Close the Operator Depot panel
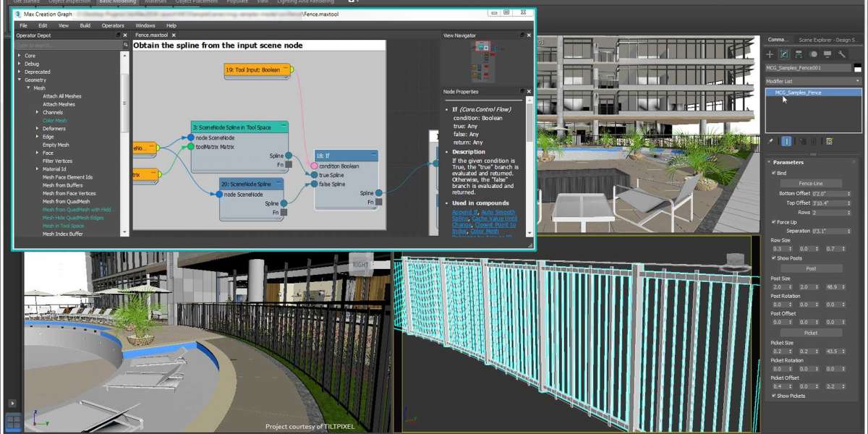Image resolution: width=868 pixels, height=434 pixels. point(126,35)
